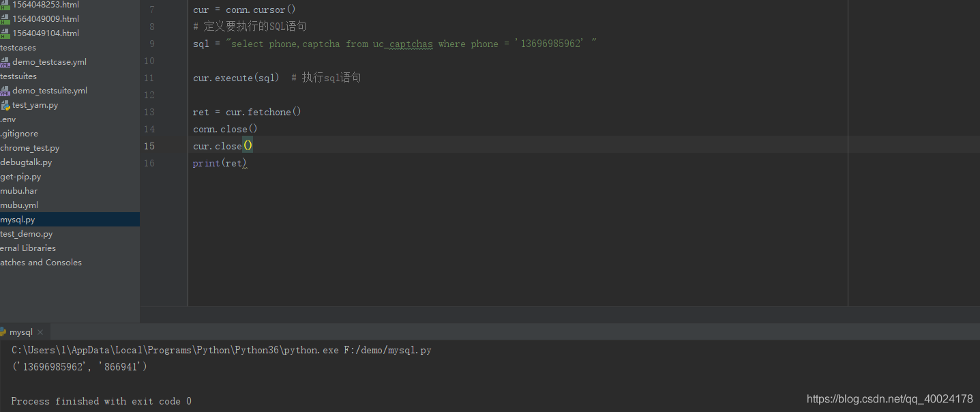
Task: Click the HTML file icon of 1564049104.html
Action: (5, 33)
